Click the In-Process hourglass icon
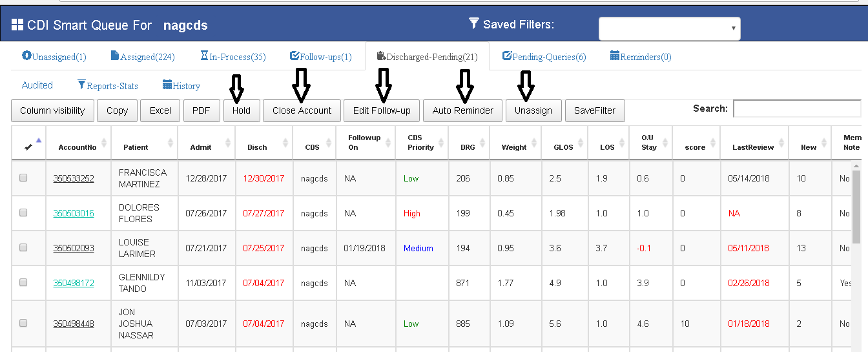Image resolution: width=868 pixels, height=352 pixels. click(204, 56)
